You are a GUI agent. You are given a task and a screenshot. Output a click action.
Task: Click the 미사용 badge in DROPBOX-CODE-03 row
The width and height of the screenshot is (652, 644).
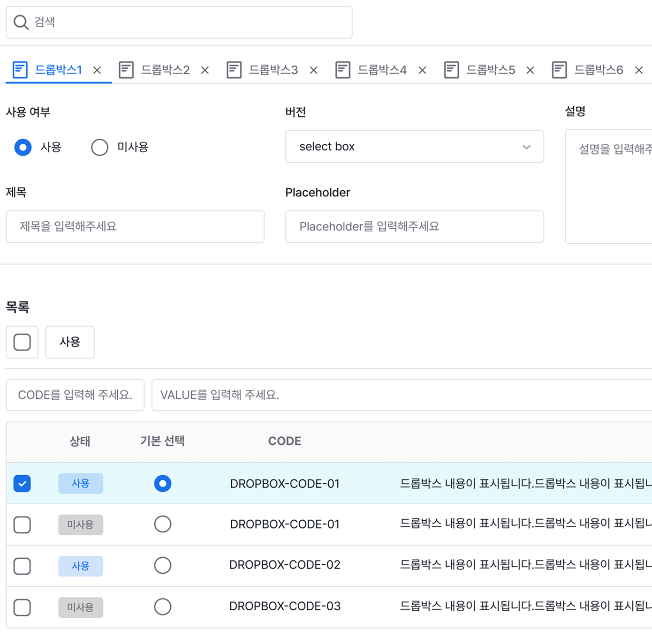coord(81,607)
